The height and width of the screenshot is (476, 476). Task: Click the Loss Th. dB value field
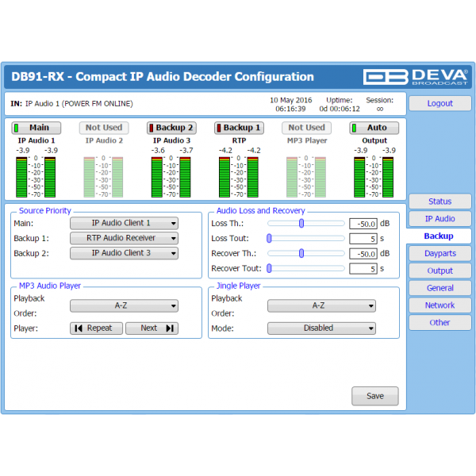(x=363, y=224)
